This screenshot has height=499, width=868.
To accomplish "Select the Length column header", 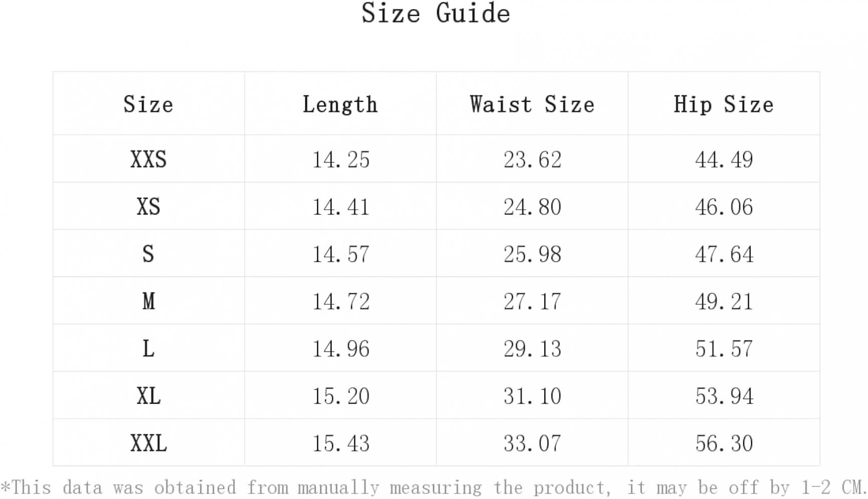I will click(340, 104).
